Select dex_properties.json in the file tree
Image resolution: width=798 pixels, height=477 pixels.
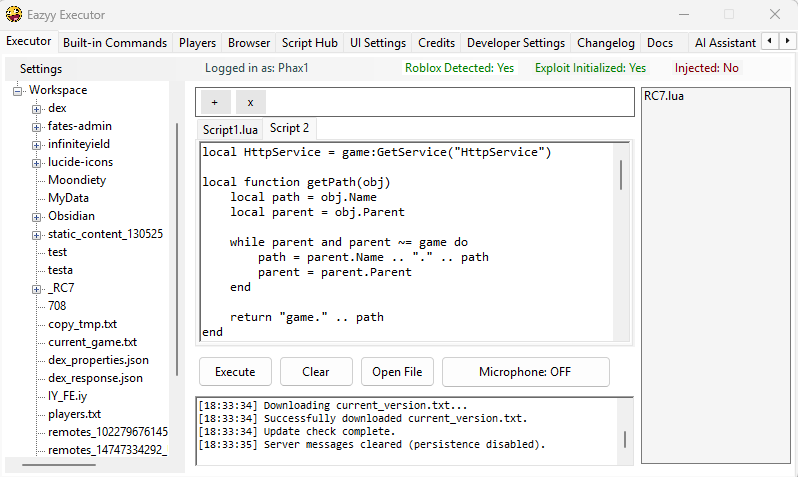[98, 360]
